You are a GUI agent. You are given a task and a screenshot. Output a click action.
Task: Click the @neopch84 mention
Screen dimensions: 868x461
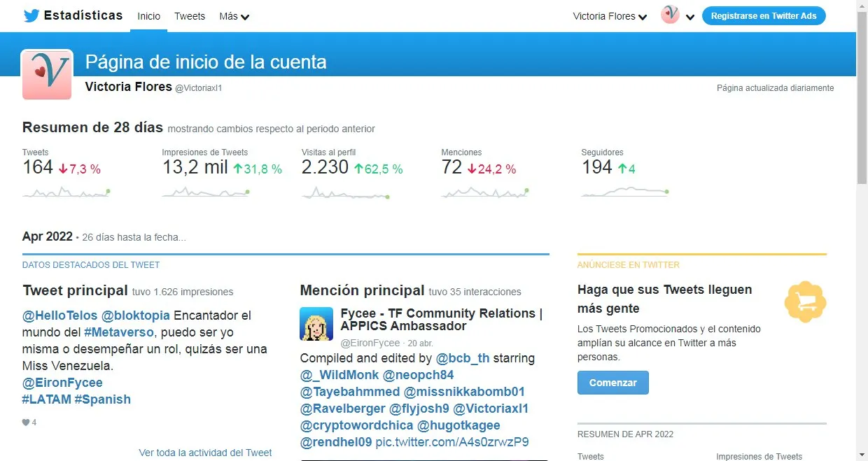(419, 375)
